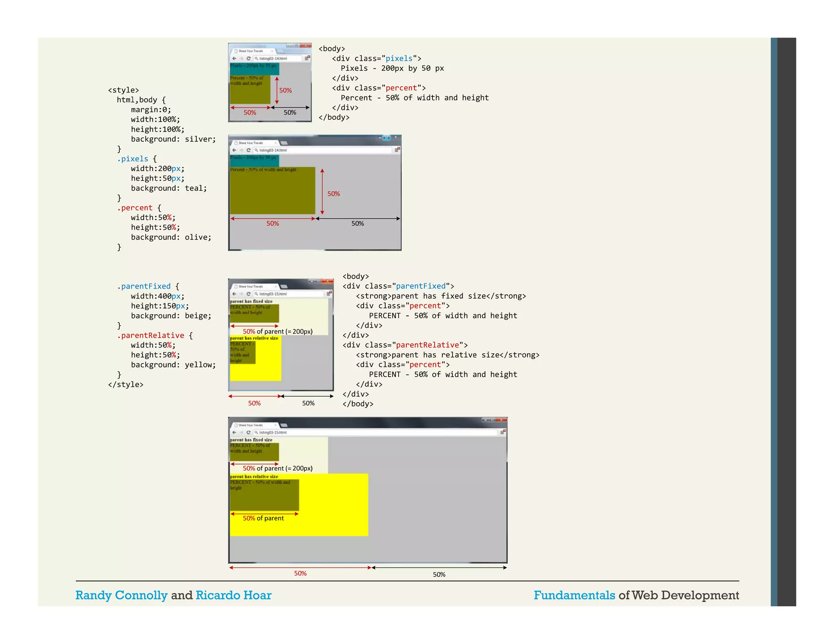Click the '.percent {' selector line
This screenshot has width=834, height=644.
(139, 208)
